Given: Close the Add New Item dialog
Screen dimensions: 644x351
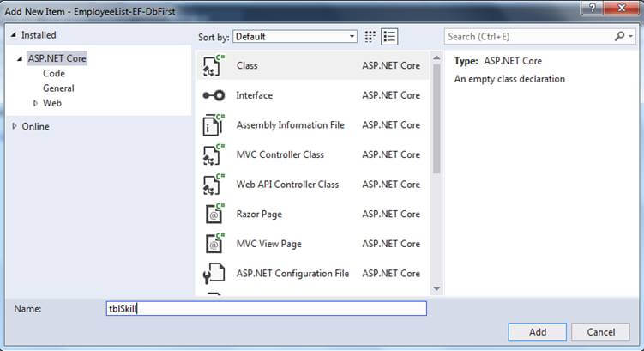Looking at the screenshot, I should [x=622, y=9].
